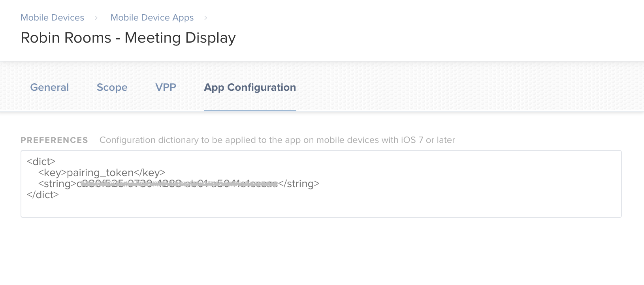Screen dimensions: 644x285
Task: Show the App Configuration tab
Action: pos(250,87)
